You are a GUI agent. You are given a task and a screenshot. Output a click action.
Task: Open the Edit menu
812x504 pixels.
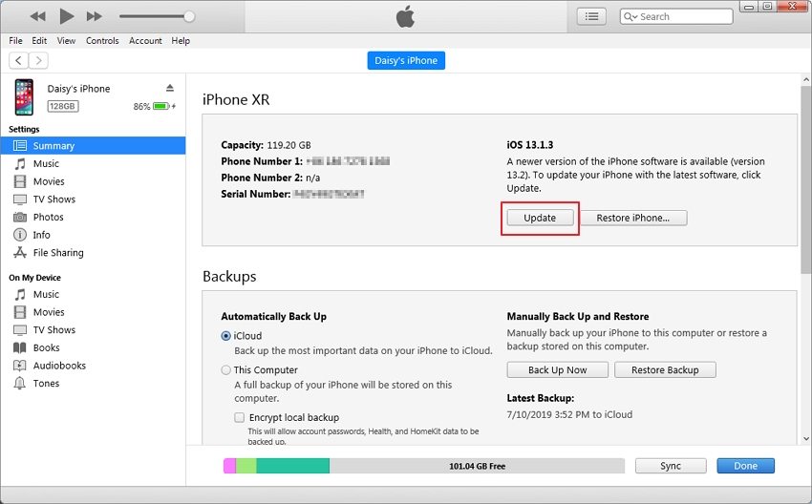click(x=39, y=40)
